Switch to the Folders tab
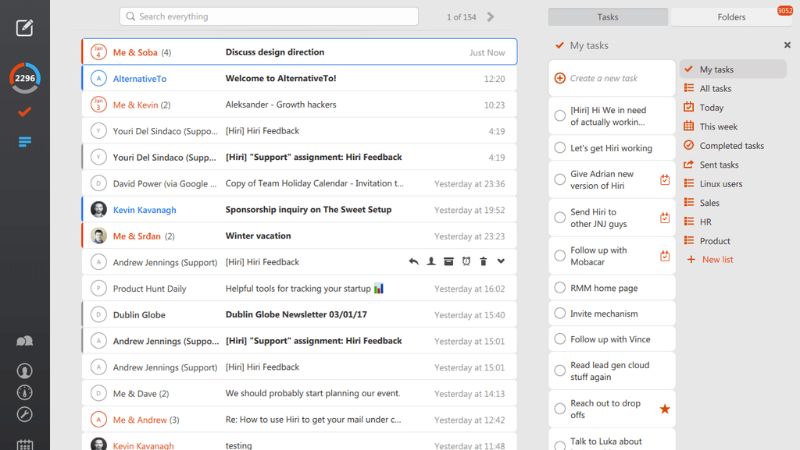 [x=731, y=17]
